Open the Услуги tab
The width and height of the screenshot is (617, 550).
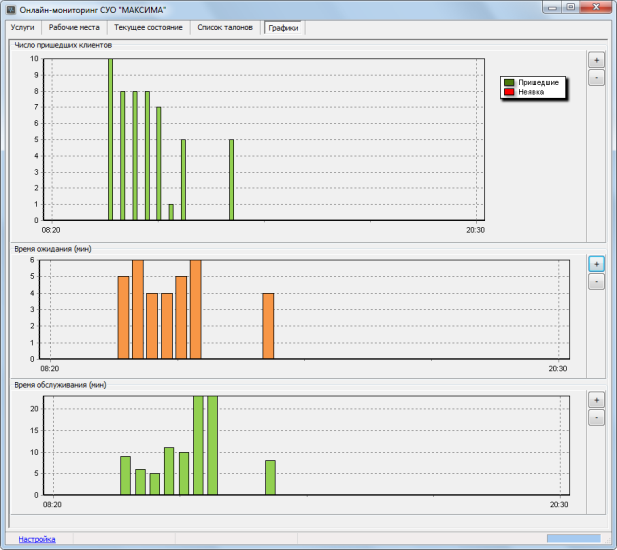pos(22,28)
